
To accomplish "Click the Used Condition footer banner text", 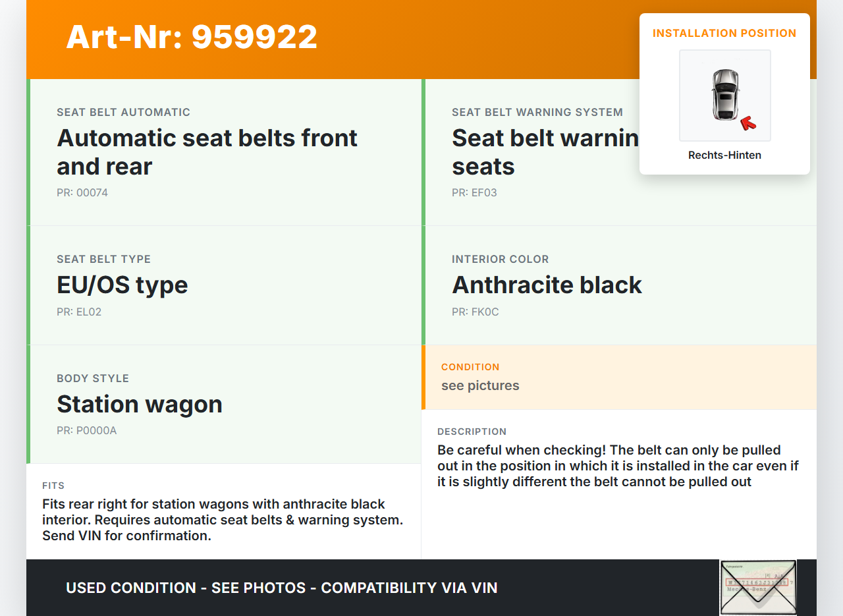I will 282,588.
